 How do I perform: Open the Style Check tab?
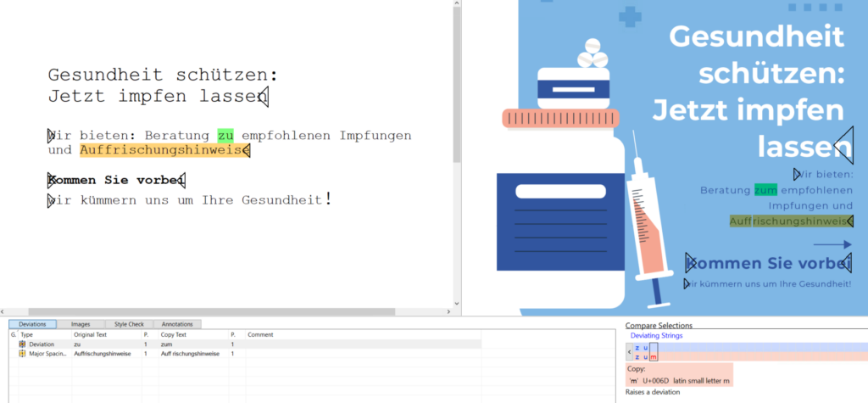(129, 324)
